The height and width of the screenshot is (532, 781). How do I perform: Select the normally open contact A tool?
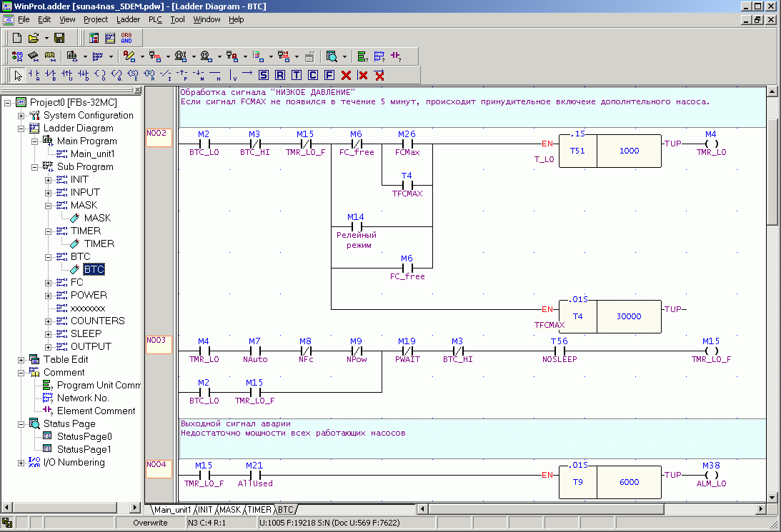34,75
